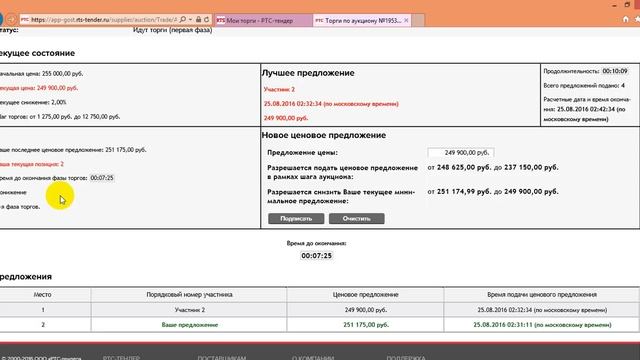
Task: Click the phase countdown '00:07:25' in left panel
Action: point(102,178)
